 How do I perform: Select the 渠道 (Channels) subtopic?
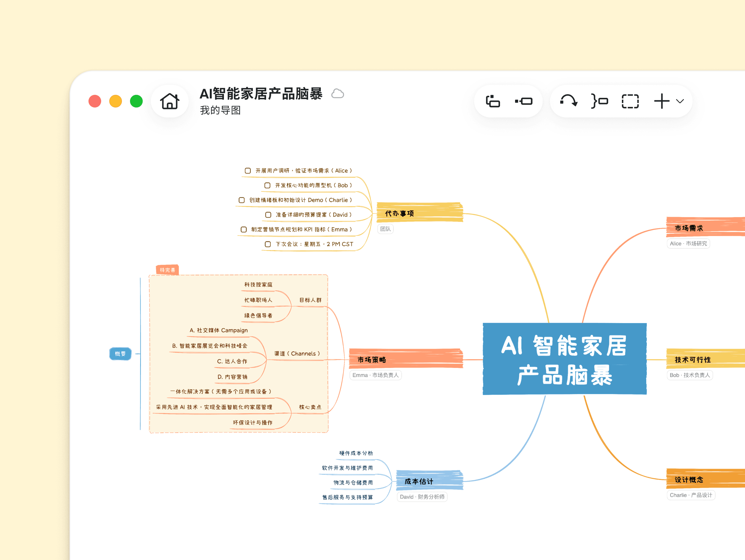297,353
